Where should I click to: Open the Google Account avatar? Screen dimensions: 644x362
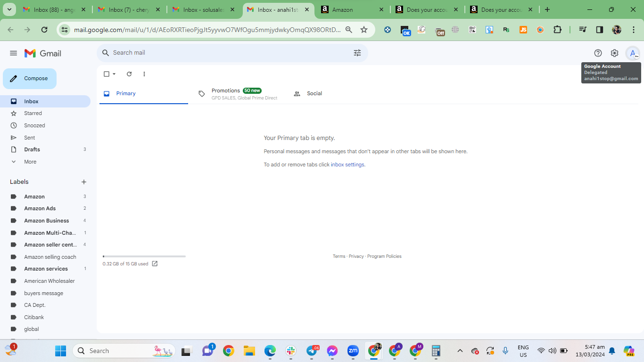pos(633,53)
